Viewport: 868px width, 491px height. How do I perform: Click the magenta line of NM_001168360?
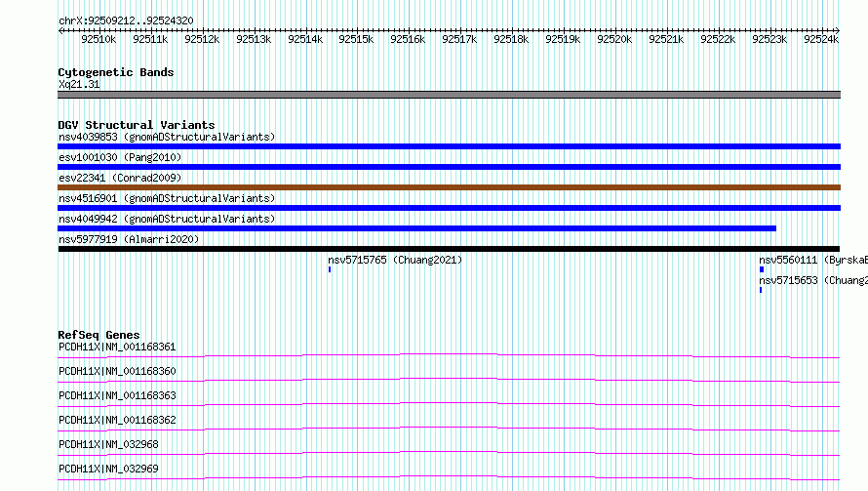[x=449, y=380]
